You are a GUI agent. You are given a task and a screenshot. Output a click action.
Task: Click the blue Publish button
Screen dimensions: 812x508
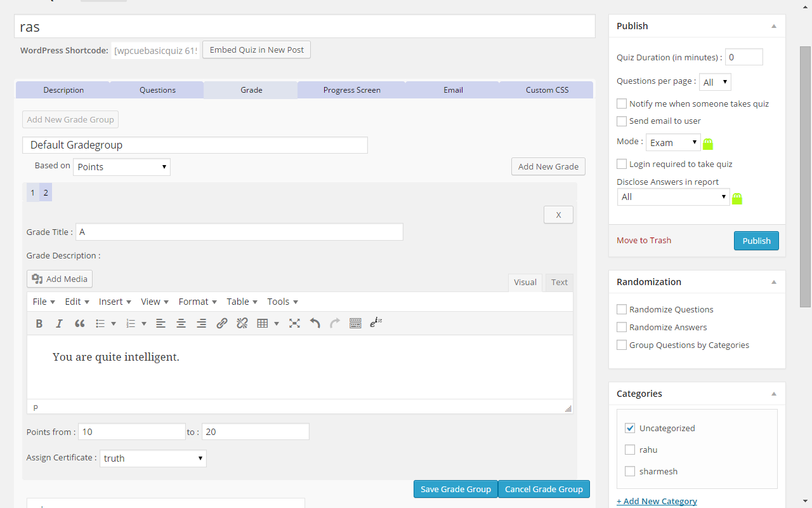(756, 241)
